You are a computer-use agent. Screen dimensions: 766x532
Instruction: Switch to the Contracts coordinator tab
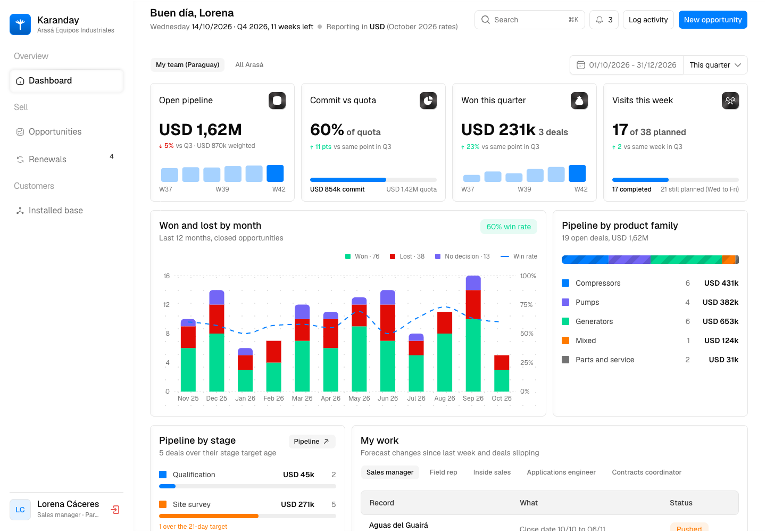pyautogui.click(x=646, y=472)
